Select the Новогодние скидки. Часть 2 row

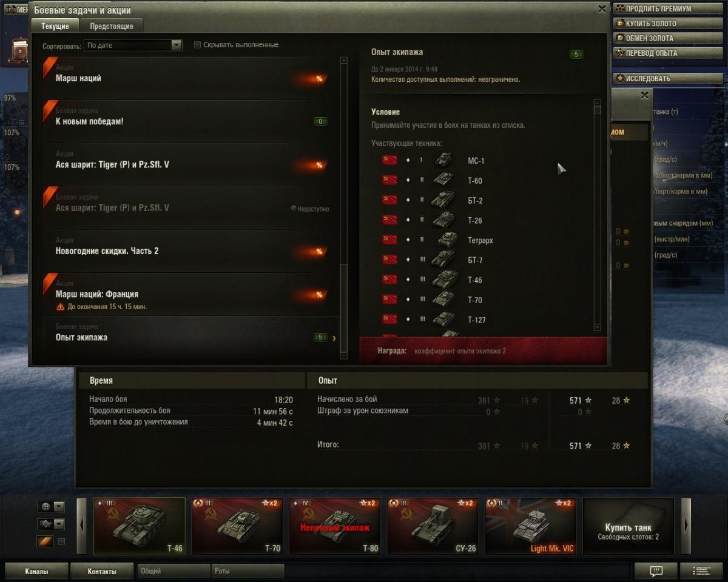(191, 251)
